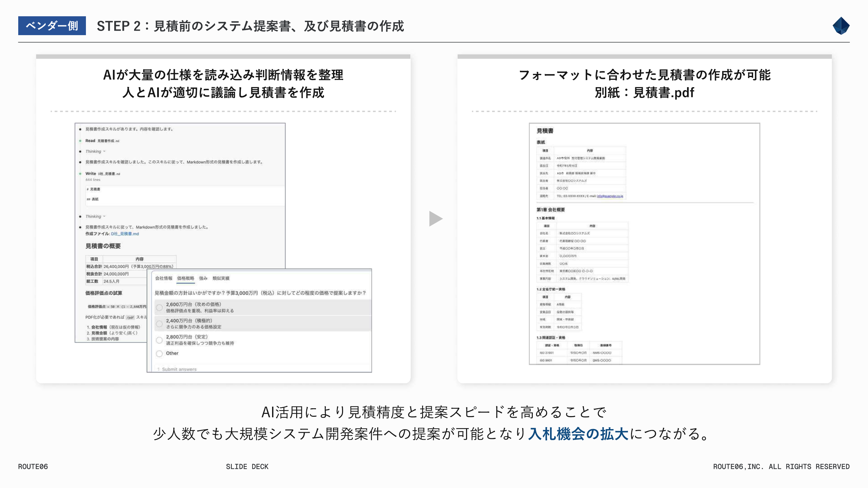Select the Other radio option
The image size is (868, 488).
(x=159, y=353)
